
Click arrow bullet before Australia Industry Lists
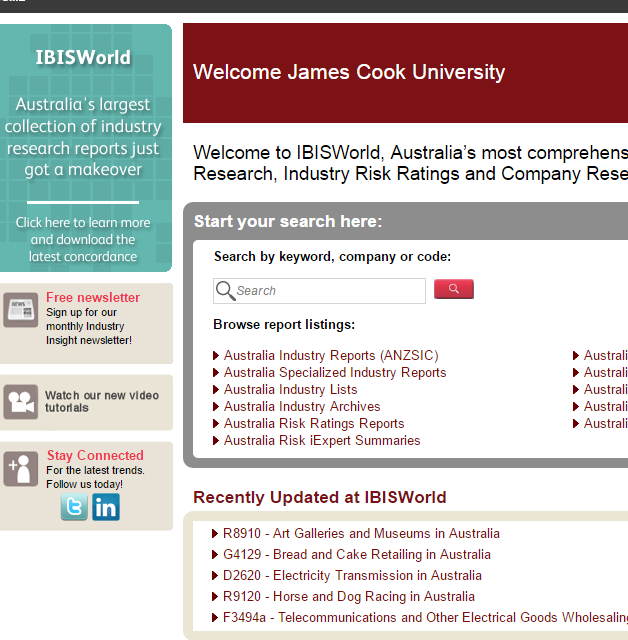[x=216, y=390]
